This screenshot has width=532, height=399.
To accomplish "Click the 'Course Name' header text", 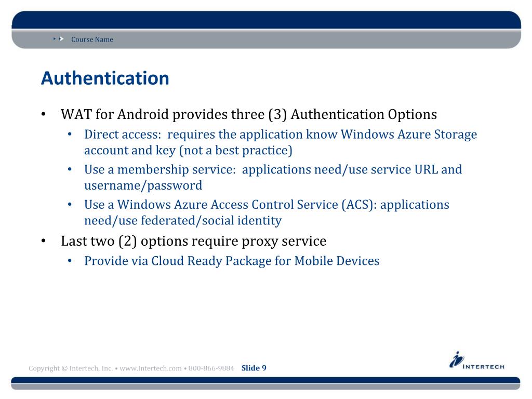I will [x=92, y=39].
